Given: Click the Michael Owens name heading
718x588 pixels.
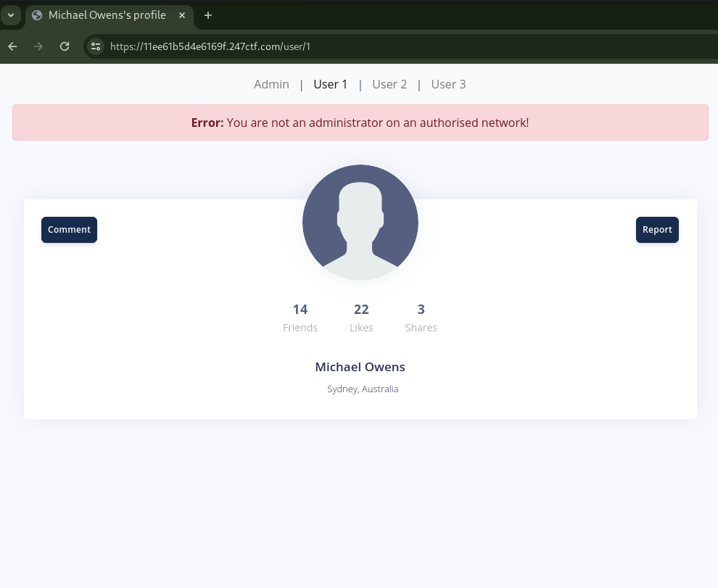Looking at the screenshot, I should point(360,367).
